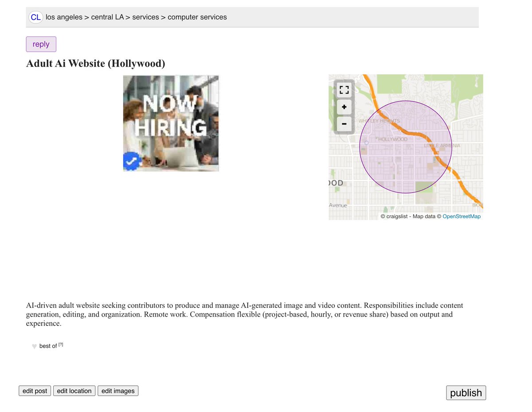Open the services breadcrumb link
The image size is (532, 412).
coord(145,17)
